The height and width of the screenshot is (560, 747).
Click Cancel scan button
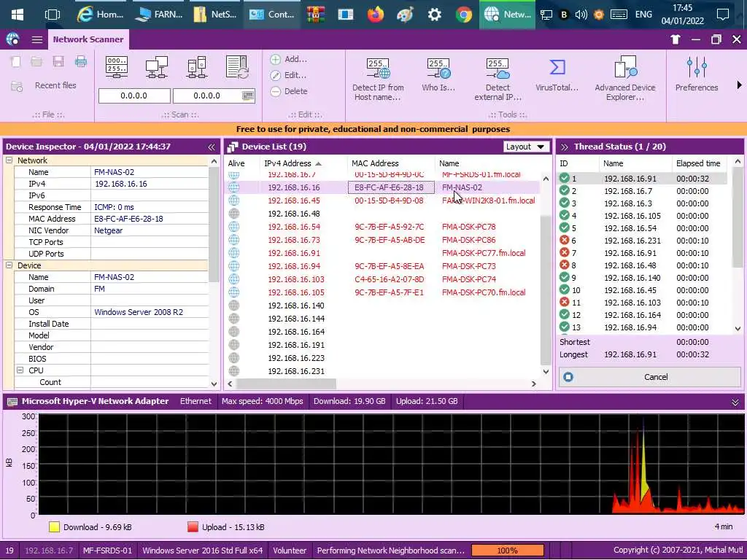click(x=650, y=377)
